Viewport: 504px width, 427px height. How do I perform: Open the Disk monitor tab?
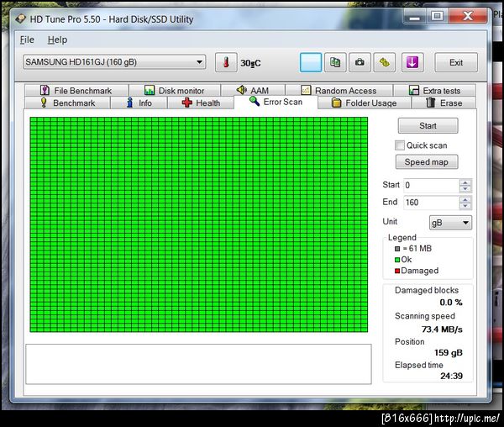pos(175,90)
